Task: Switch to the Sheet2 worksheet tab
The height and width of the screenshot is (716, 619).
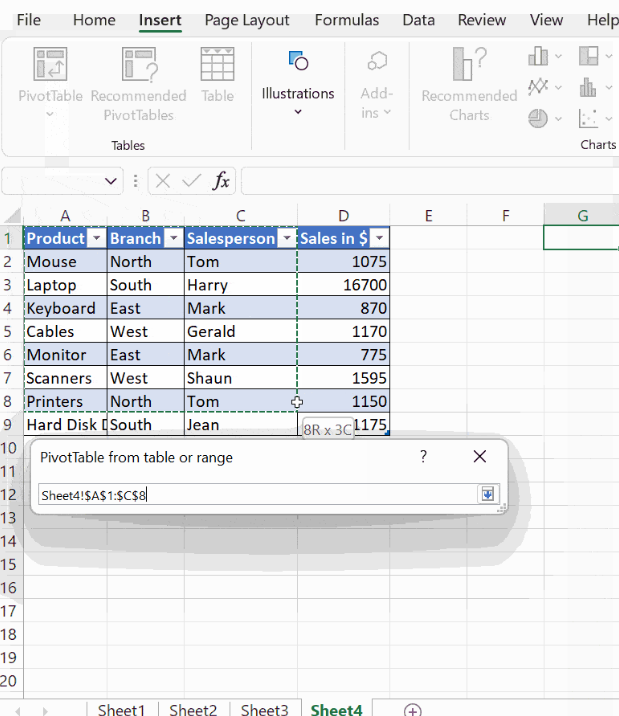Action: (192, 709)
